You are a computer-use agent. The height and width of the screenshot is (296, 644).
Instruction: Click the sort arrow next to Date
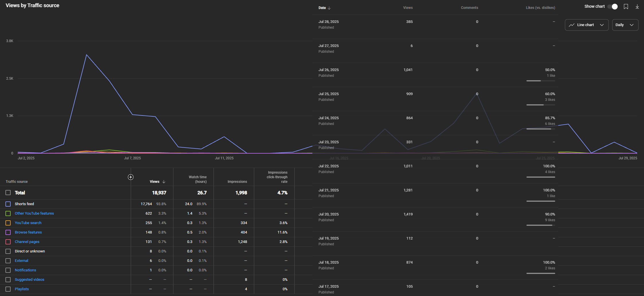329,8
